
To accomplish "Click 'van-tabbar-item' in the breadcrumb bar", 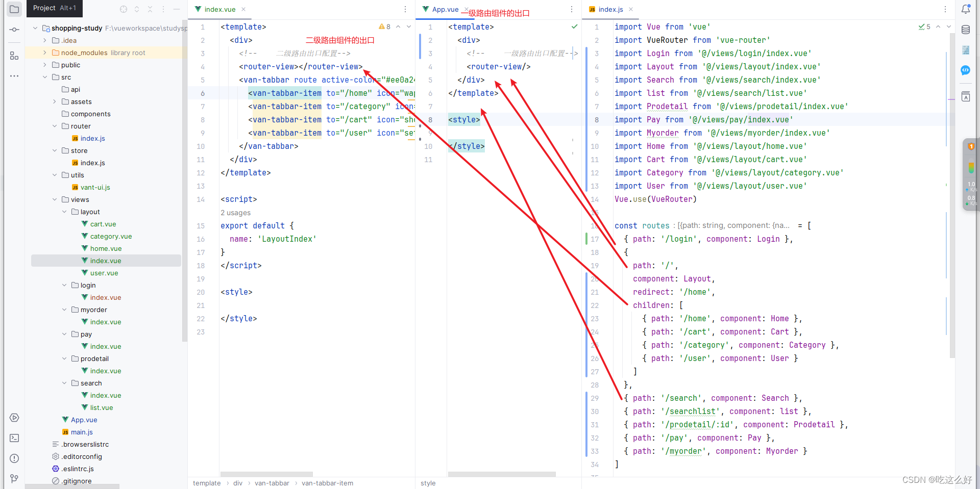I will coord(327,483).
